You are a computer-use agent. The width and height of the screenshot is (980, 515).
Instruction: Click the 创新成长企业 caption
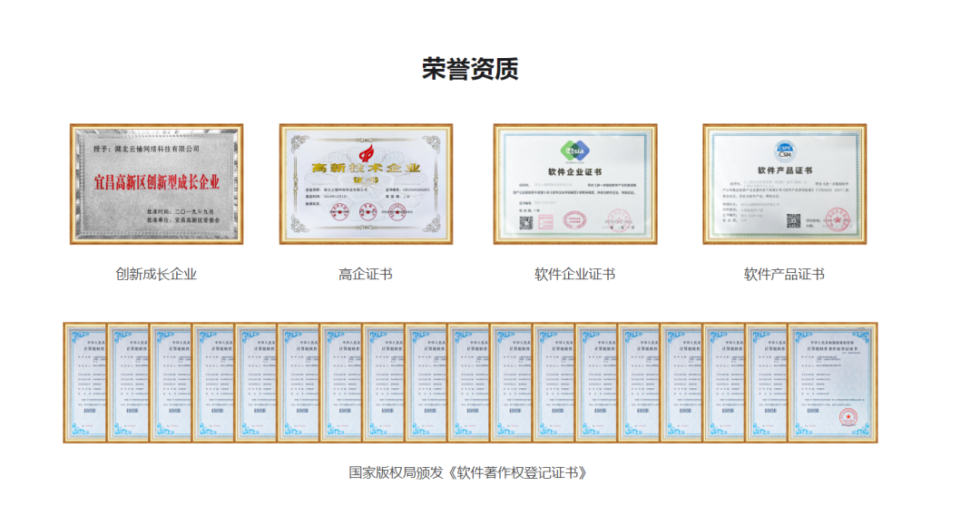coord(156,274)
